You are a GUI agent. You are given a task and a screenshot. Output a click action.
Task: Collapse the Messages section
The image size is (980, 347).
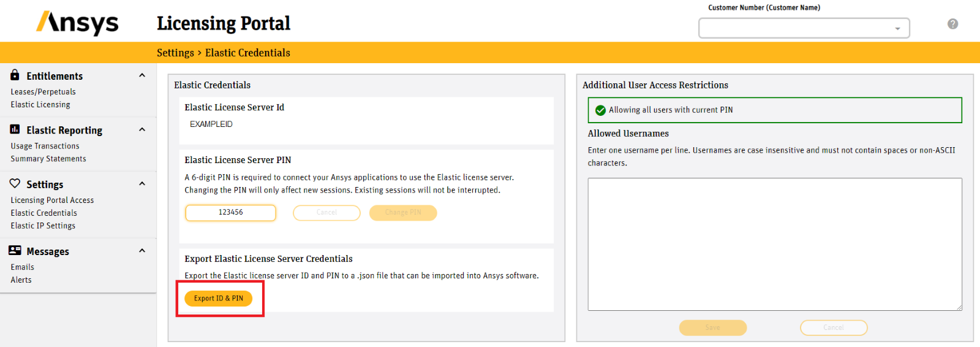[142, 250]
